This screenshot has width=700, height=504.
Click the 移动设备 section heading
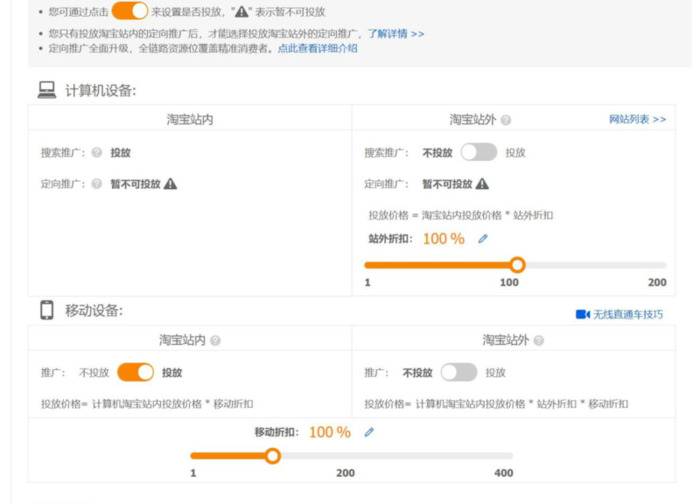point(94,310)
